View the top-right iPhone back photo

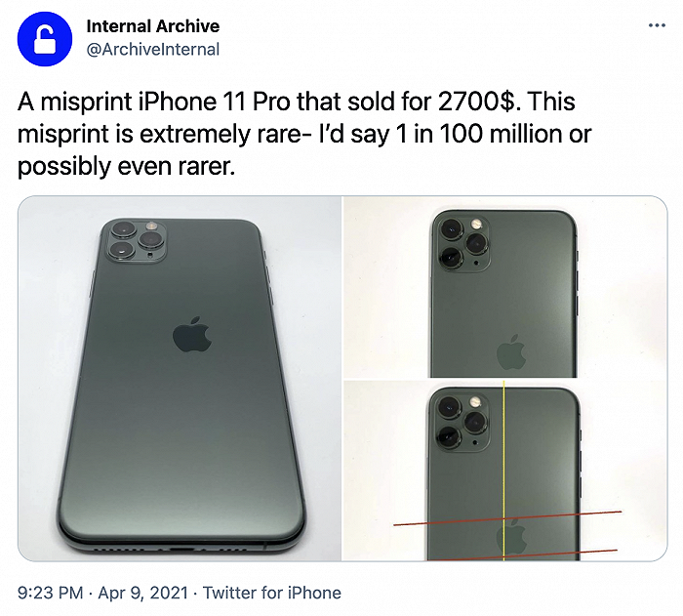[505, 287]
